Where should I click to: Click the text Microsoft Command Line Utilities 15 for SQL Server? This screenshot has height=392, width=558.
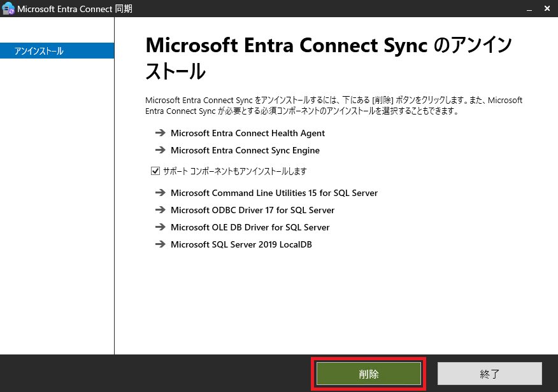pos(274,193)
